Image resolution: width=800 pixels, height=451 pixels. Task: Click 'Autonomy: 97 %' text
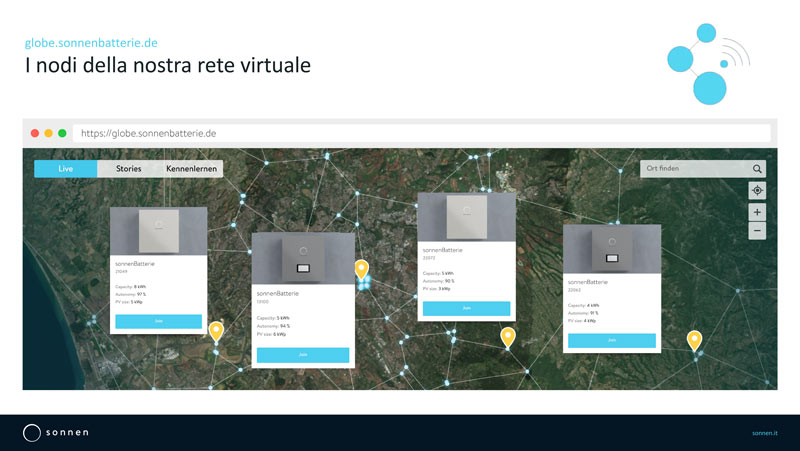pyautogui.click(x=131, y=294)
